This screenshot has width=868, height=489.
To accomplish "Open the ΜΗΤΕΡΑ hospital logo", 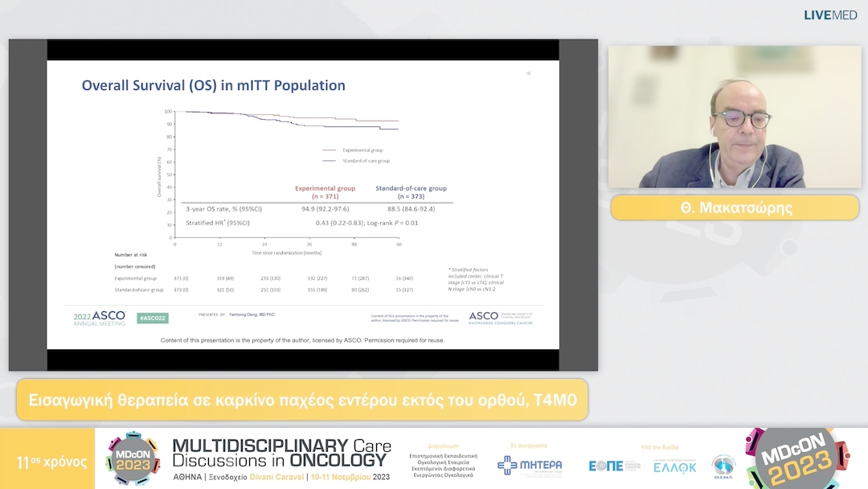I will click(x=530, y=466).
